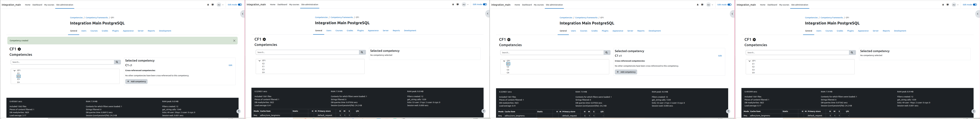Open notifications bell in second panel

coord(453,5)
